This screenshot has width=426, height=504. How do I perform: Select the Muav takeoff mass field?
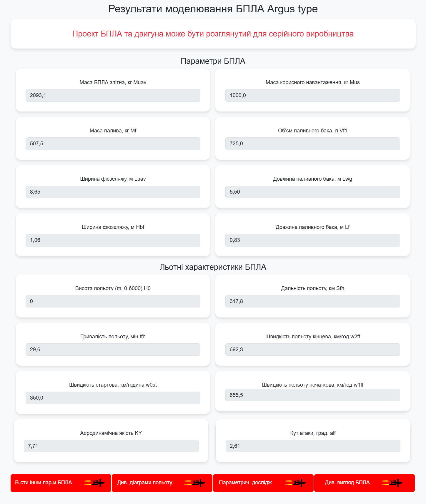(x=113, y=96)
